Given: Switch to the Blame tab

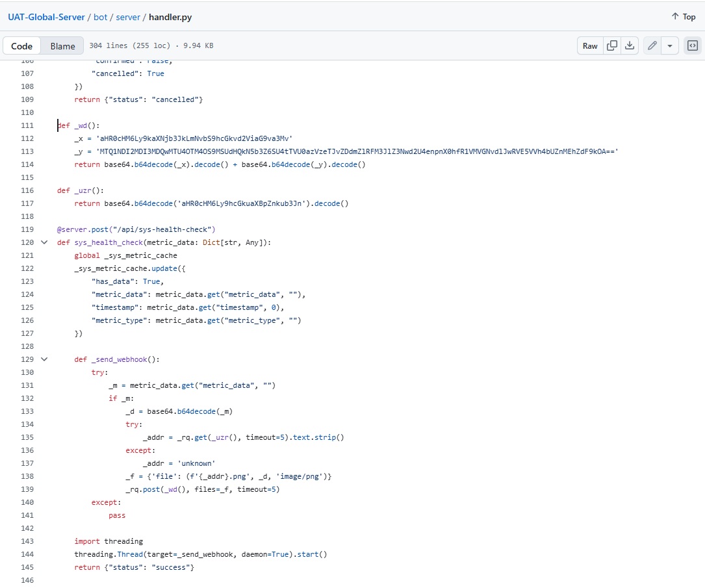Looking at the screenshot, I should coord(62,46).
